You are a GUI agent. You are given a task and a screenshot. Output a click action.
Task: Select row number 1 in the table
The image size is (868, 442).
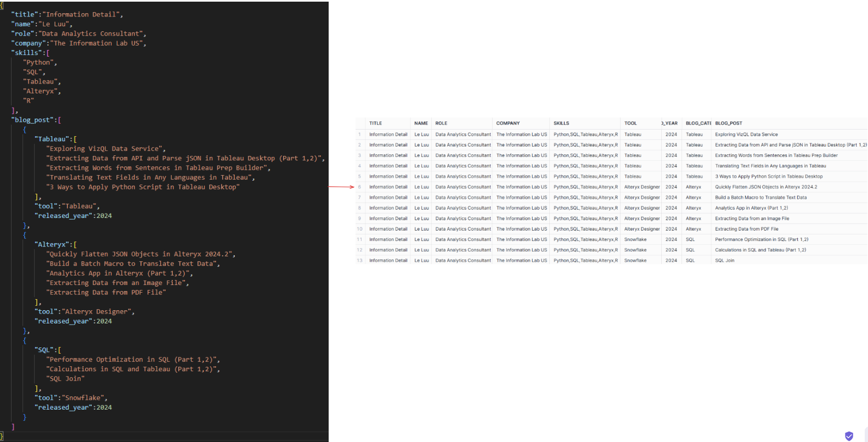360,135
